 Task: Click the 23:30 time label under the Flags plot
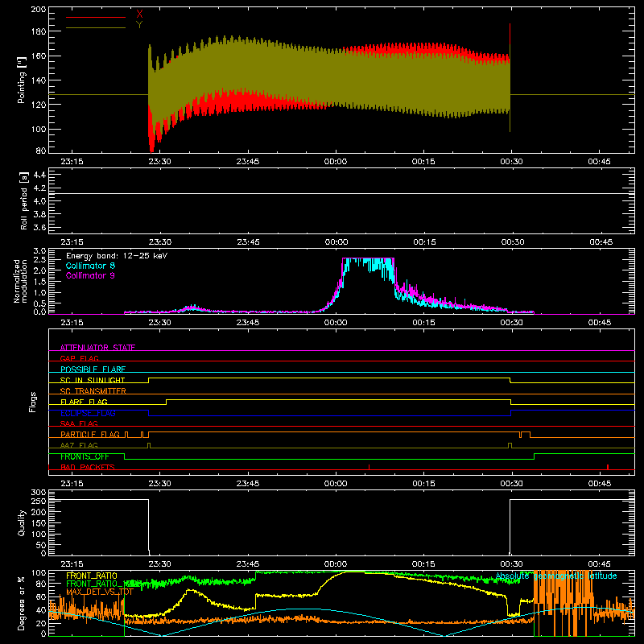[x=159, y=484]
